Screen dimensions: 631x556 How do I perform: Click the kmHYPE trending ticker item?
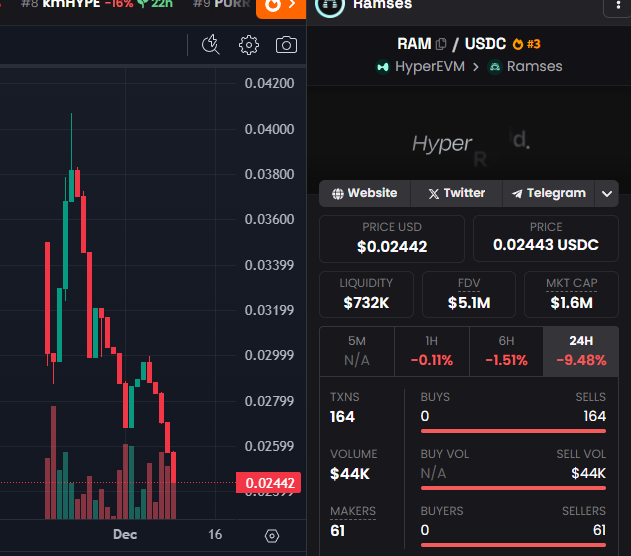[97, 4]
